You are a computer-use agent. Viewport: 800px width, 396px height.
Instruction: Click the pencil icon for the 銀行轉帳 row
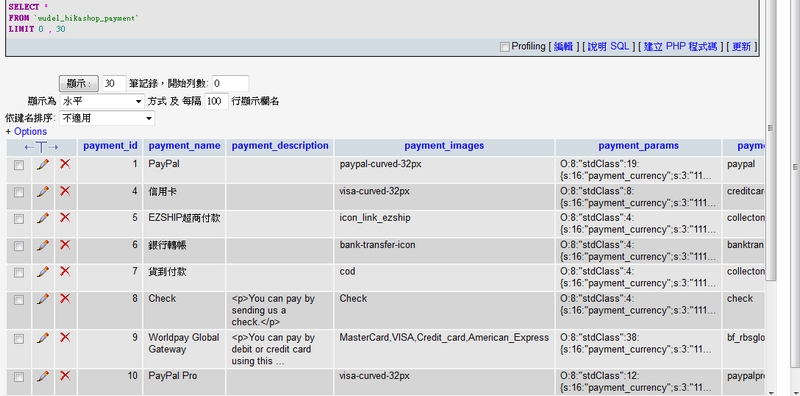[43, 245]
